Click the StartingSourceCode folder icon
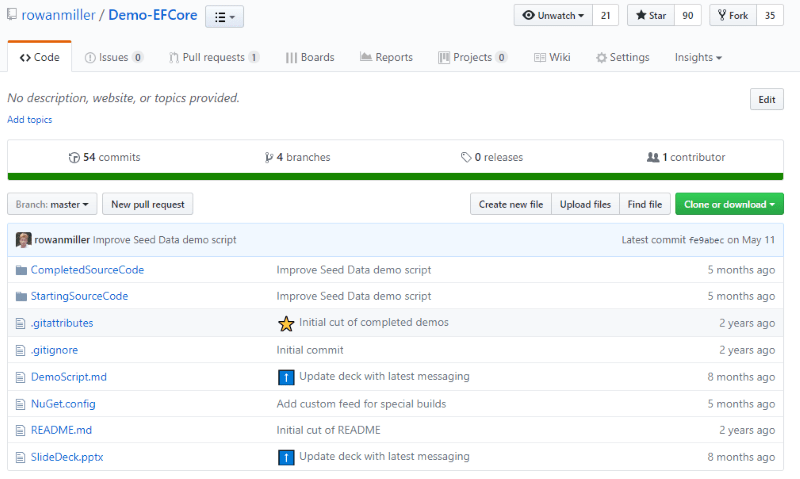800x479 pixels. 21,297
